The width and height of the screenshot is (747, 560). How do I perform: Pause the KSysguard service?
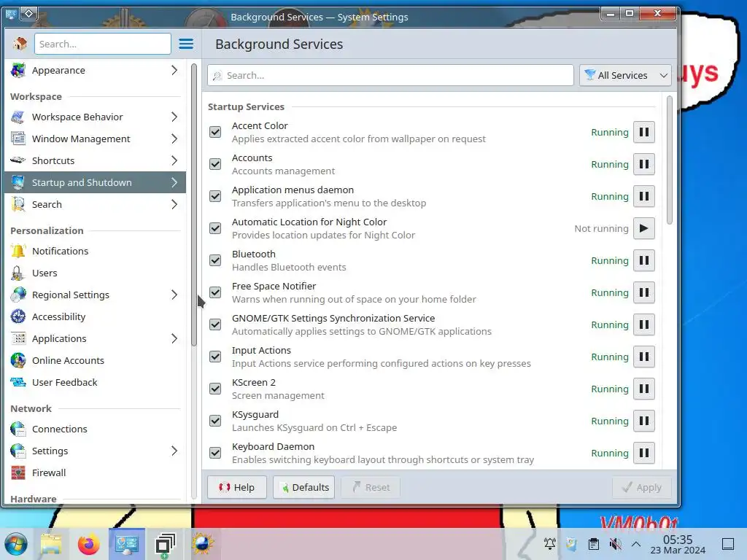pos(643,421)
